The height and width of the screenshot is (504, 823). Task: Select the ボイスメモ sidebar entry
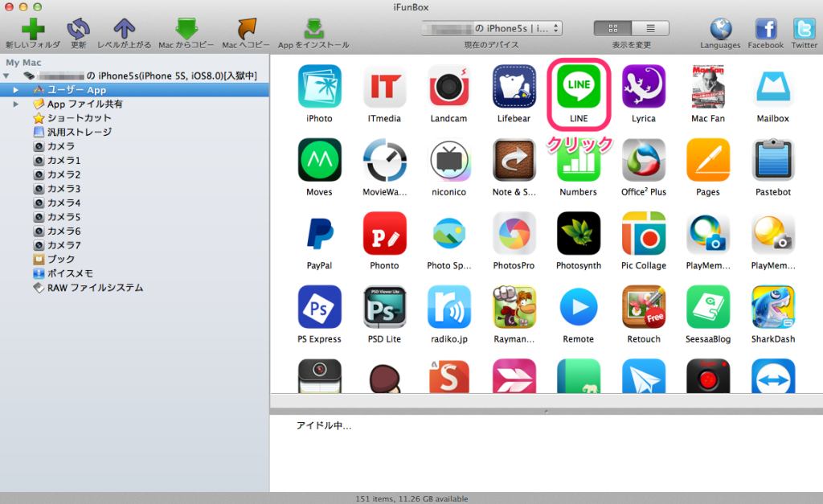70,273
